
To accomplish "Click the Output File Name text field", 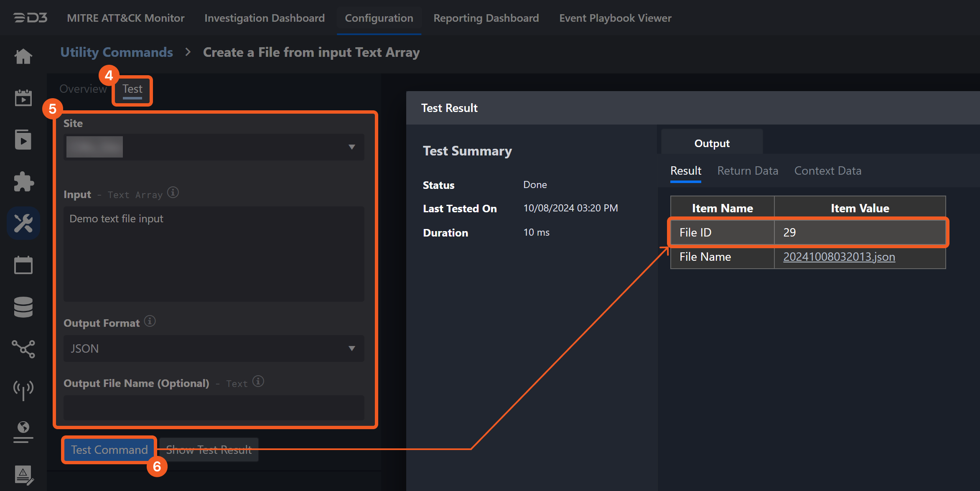I will point(214,407).
